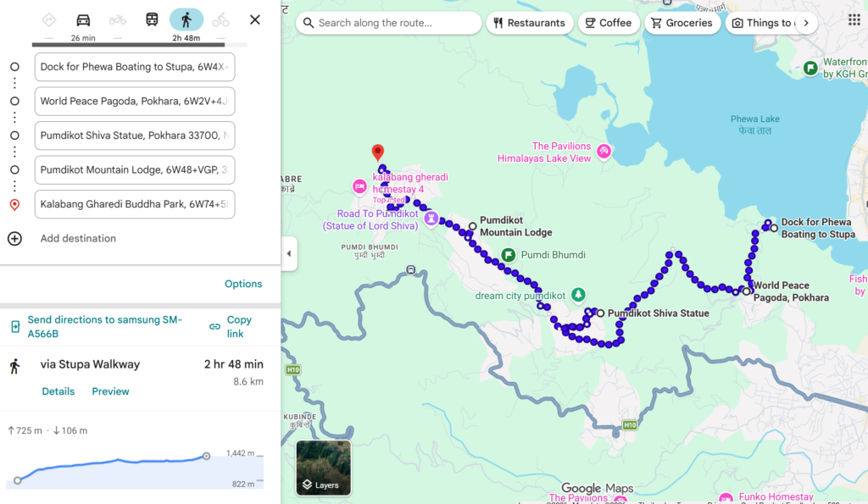Copy link to the route
The width and height of the screenshot is (868, 504).
click(239, 326)
